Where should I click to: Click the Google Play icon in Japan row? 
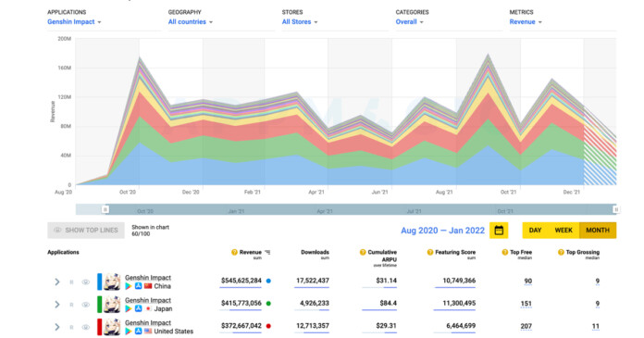tap(129, 308)
